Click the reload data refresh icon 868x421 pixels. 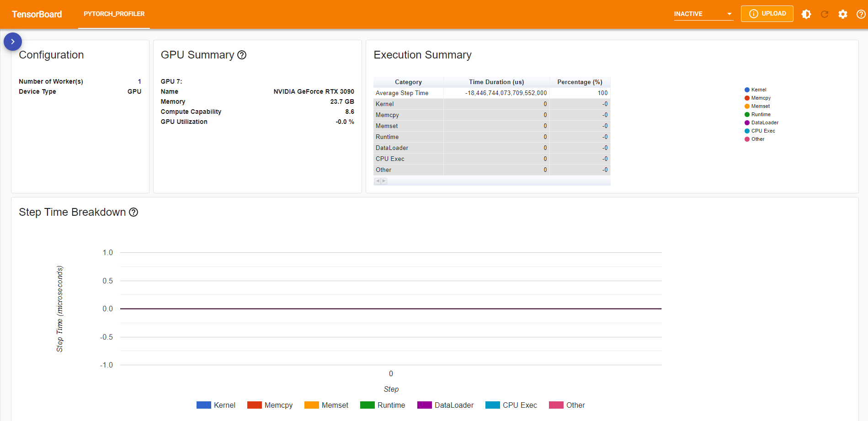825,14
